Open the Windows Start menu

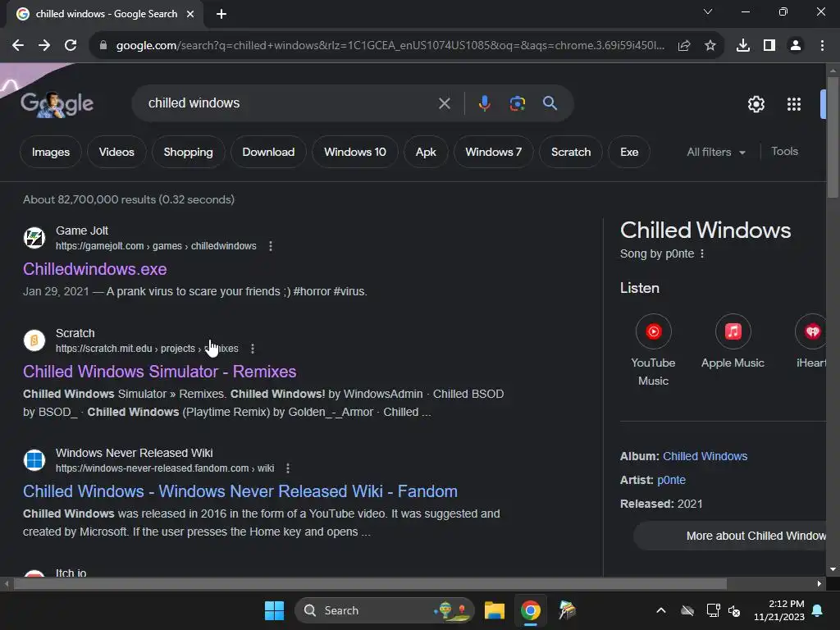coord(274,610)
